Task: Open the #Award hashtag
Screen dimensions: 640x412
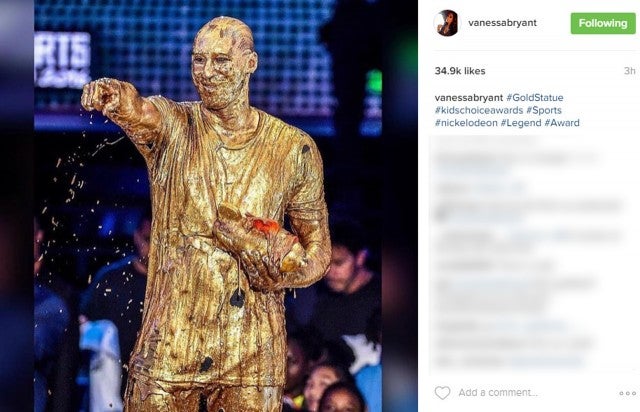Action: pos(562,123)
